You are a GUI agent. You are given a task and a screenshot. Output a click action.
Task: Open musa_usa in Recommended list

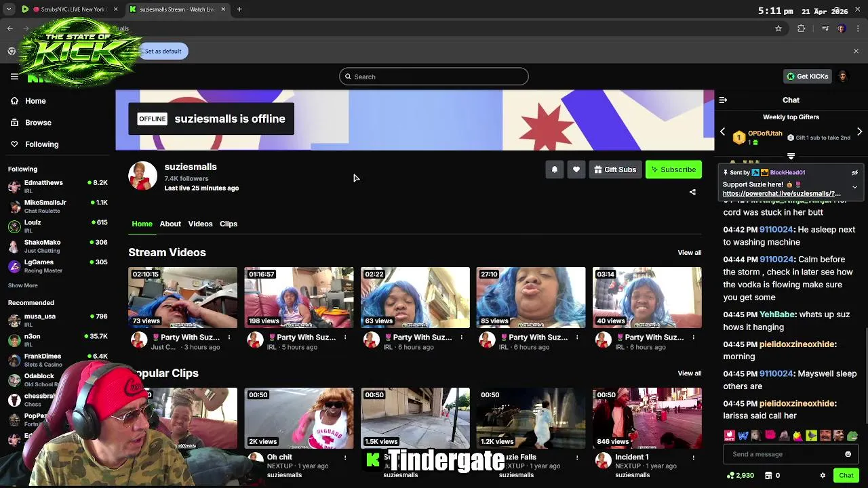(58, 320)
